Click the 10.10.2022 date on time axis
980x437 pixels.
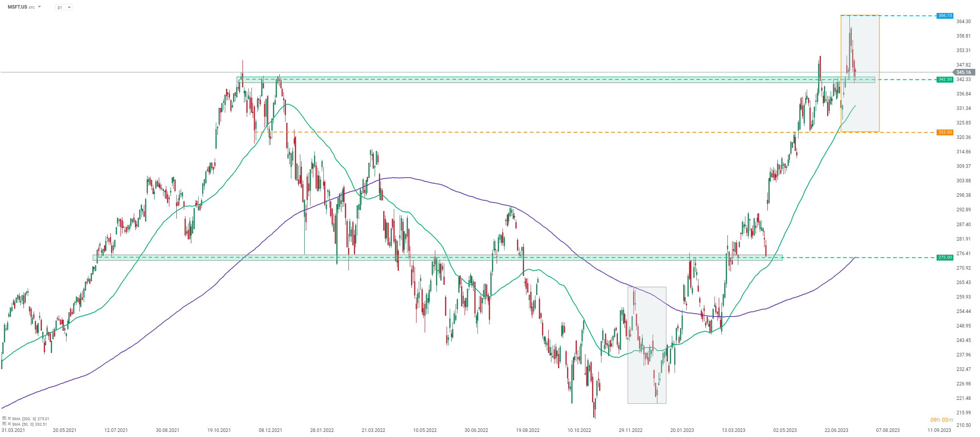[579, 430]
